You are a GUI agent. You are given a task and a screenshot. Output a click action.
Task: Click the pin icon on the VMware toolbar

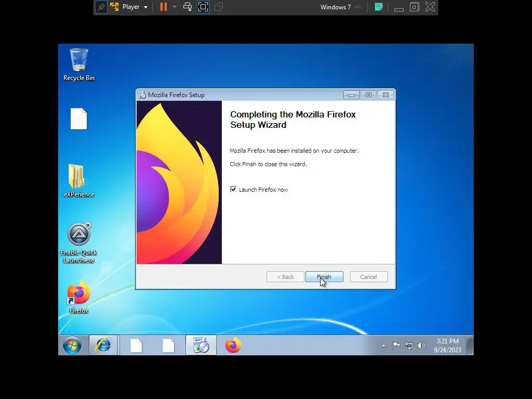[x=101, y=7]
